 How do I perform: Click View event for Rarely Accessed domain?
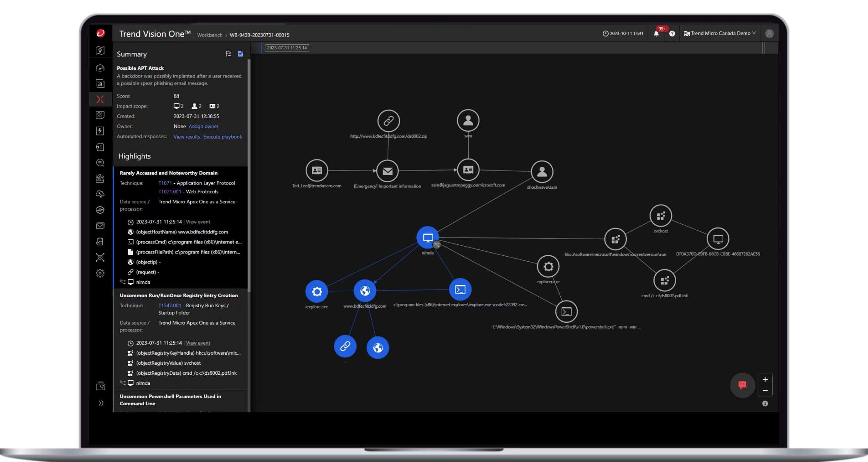pyautogui.click(x=198, y=222)
